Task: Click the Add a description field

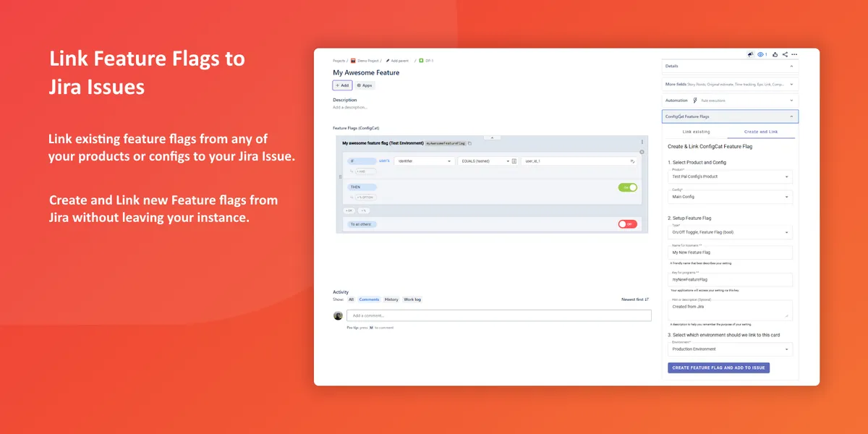Action: point(350,107)
